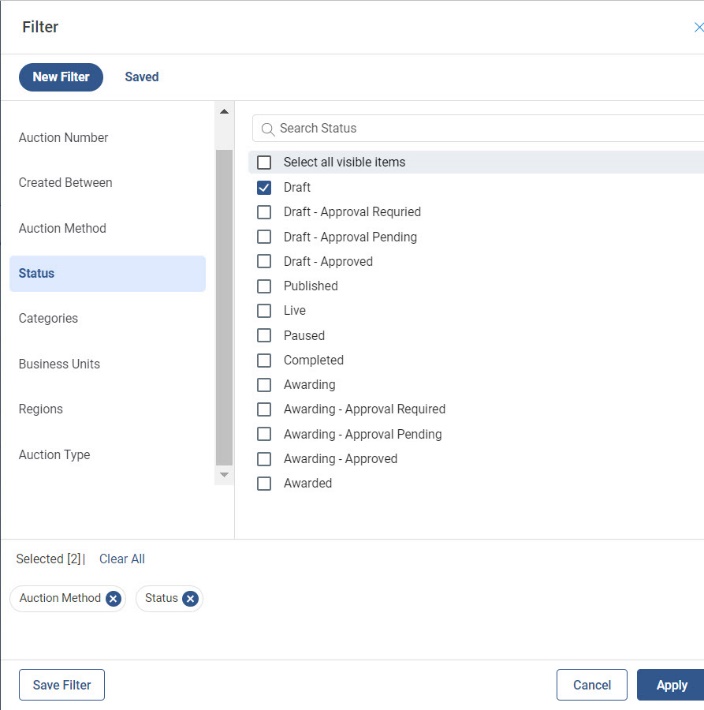This screenshot has height=710, width=704.
Task: Uncheck the Draft status checkbox
Action: (264, 187)
